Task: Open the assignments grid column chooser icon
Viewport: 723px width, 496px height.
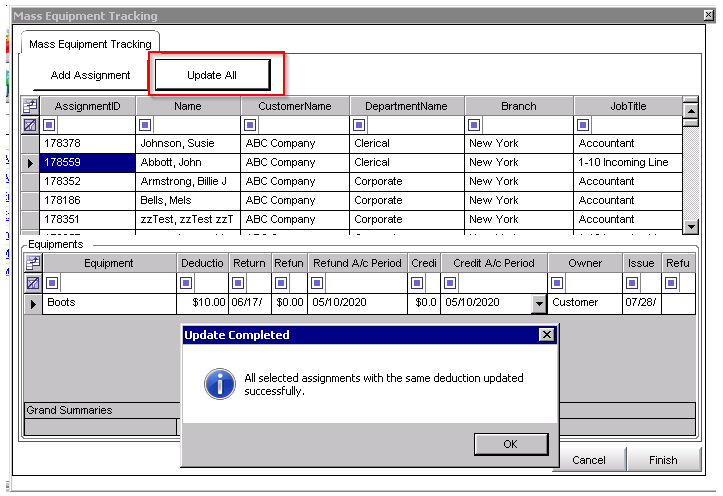Action: [30, 106]
